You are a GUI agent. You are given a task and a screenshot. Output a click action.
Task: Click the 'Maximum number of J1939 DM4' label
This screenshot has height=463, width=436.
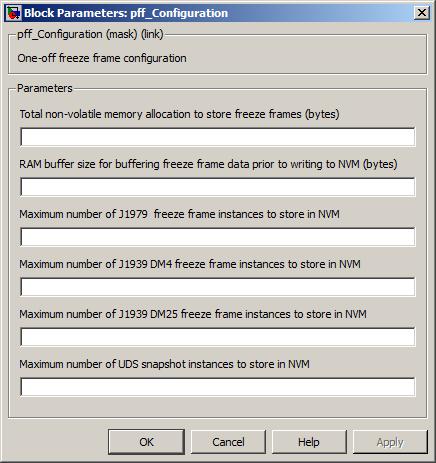[190, 264]
